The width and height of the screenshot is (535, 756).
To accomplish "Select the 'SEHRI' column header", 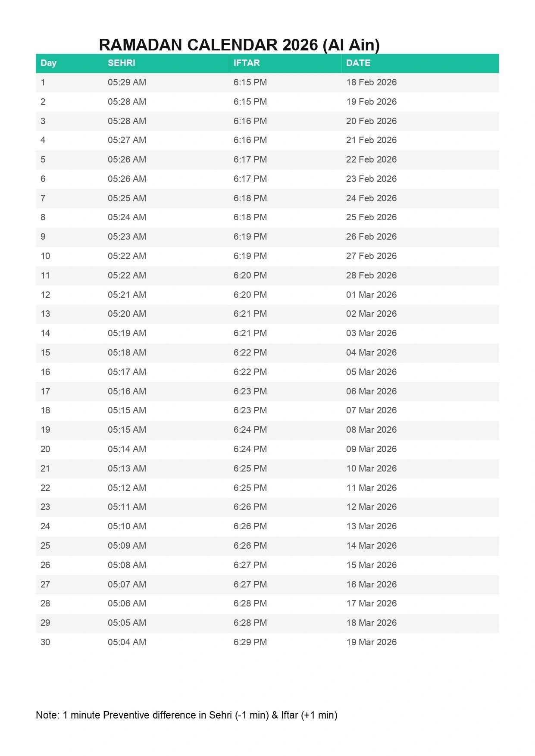I will click(x=121, y=63).
